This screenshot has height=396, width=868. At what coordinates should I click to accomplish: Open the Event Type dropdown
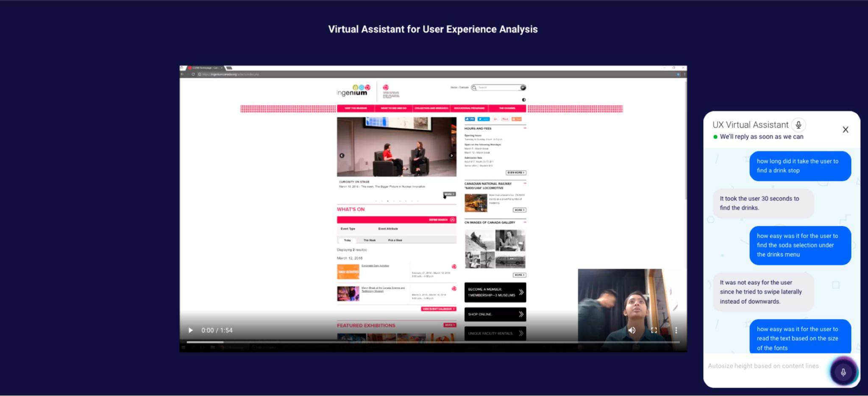pos(348,229)
